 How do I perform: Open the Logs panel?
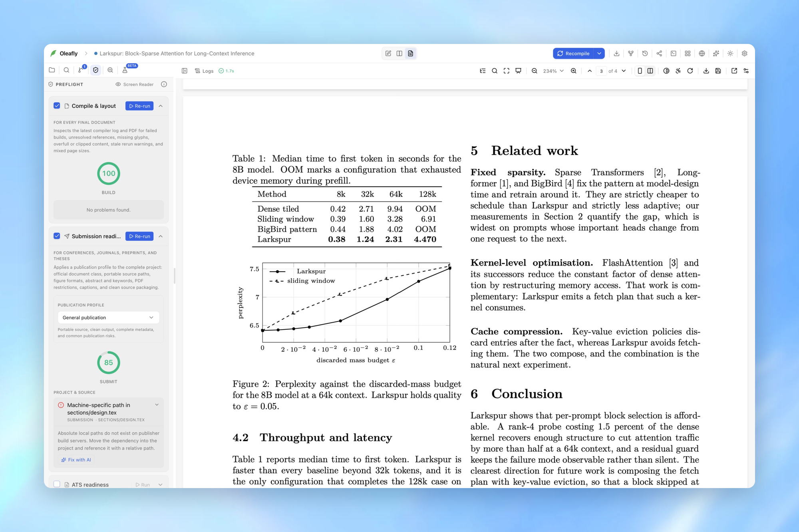204,71
